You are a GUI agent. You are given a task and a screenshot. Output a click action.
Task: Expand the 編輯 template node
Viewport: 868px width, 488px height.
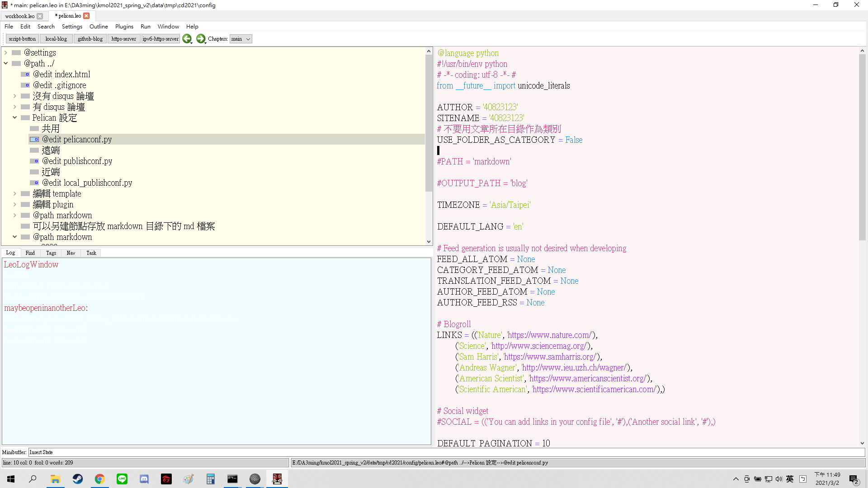[14, 194]
